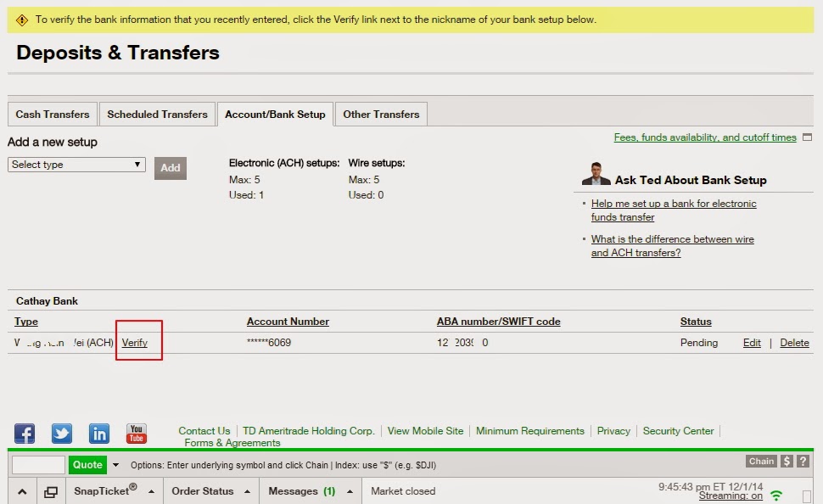Viewport: 823px width, 504px height.
Task: Open the Select type dropdown
Action: point(76,165)
